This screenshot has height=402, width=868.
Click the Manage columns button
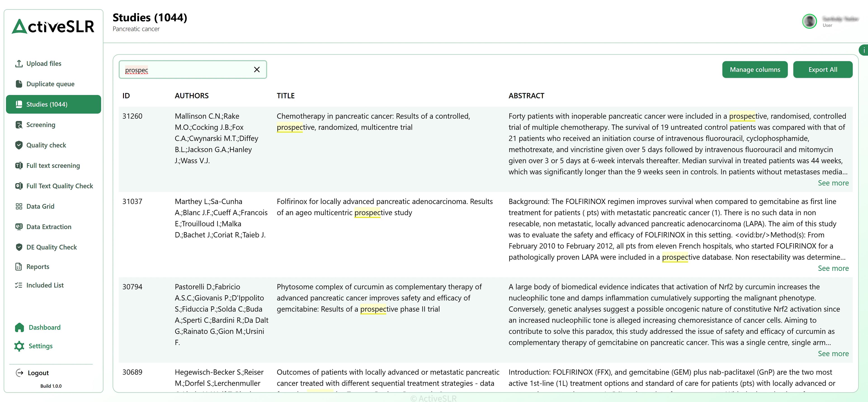[755, 69]
